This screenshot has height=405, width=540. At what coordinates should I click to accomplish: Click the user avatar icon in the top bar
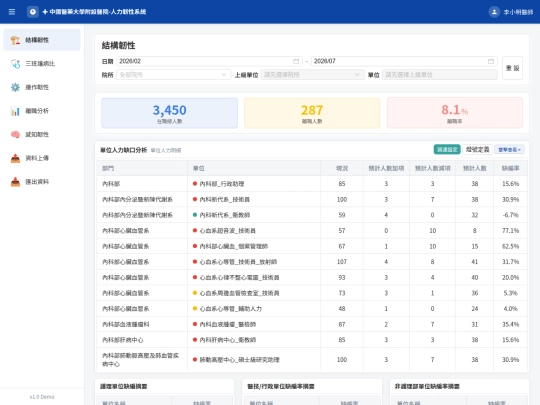494,12
